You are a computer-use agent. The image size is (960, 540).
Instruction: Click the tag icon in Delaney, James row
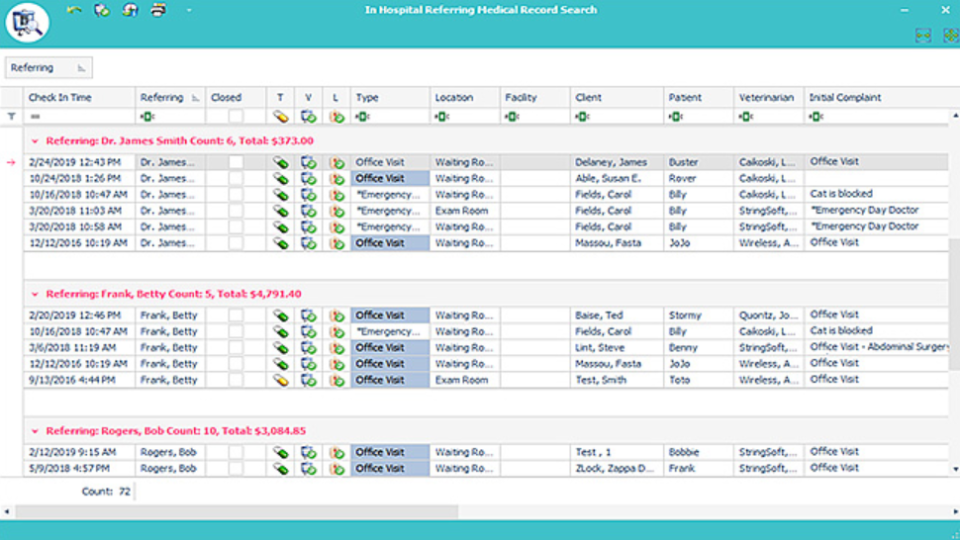[280, 162]
